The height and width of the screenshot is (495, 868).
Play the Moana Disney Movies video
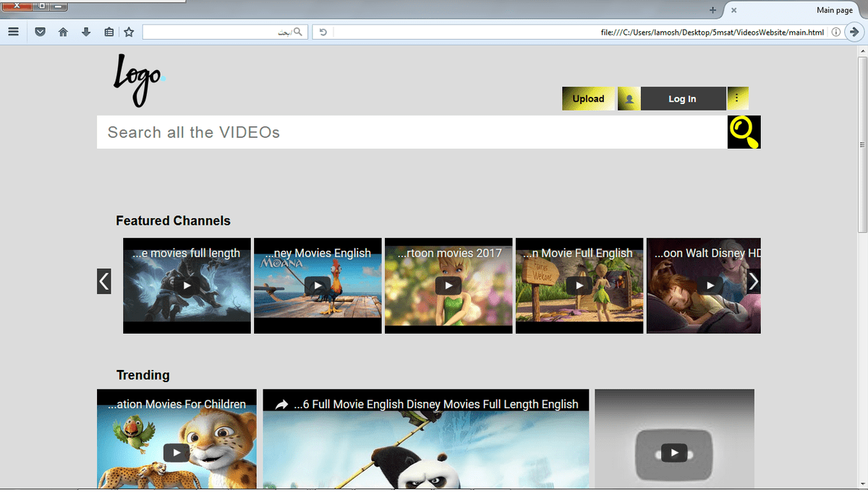(318, 285)
